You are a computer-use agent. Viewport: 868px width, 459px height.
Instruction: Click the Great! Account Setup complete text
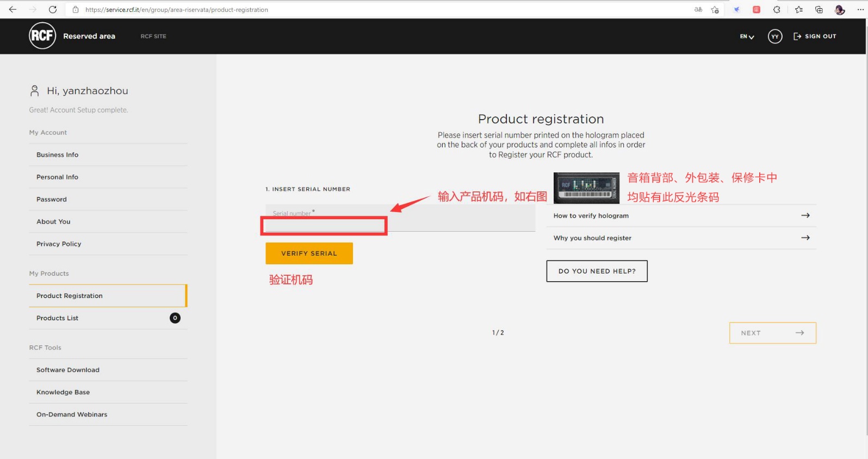(79, 110)
